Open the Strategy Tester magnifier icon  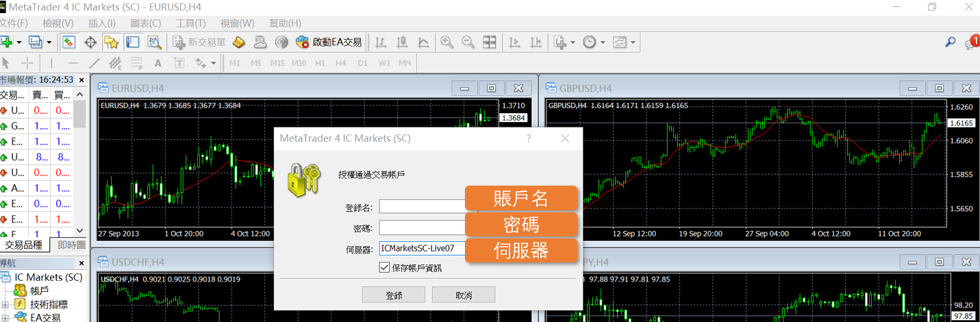tap(154, 42)
